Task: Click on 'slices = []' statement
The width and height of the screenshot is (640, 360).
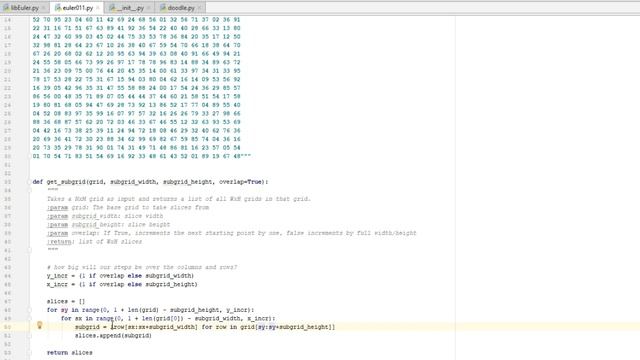Action: tap(66, 301)
